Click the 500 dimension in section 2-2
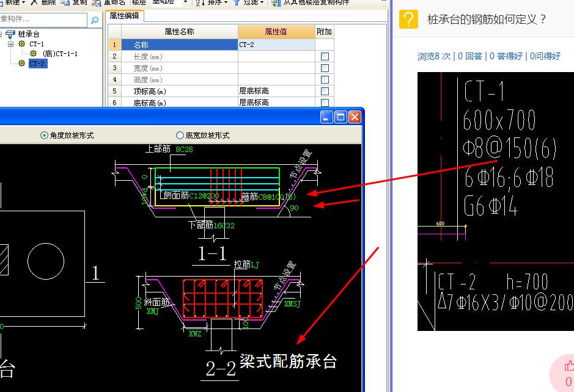This screenshot has width=574, height=392. [x=139, y=303]
